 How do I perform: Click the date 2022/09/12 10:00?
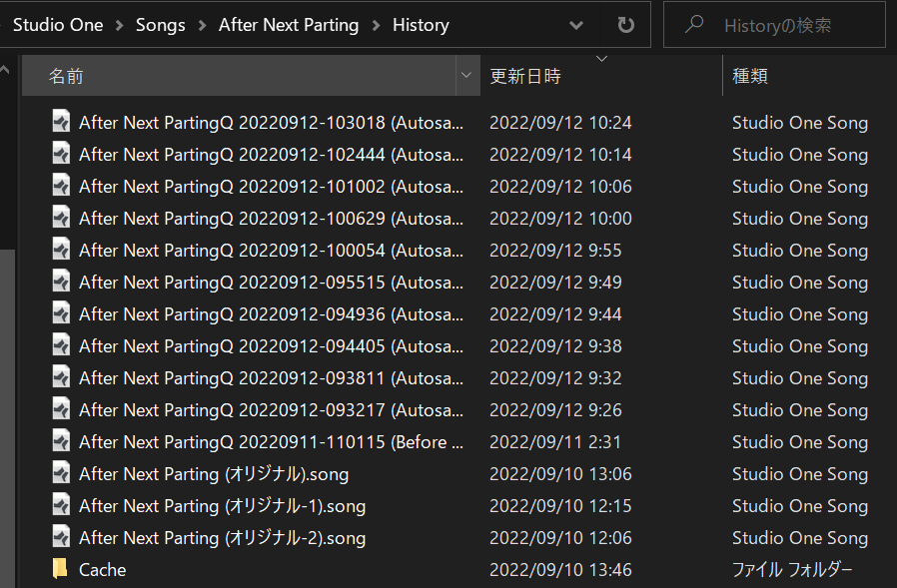coord(560,219)
